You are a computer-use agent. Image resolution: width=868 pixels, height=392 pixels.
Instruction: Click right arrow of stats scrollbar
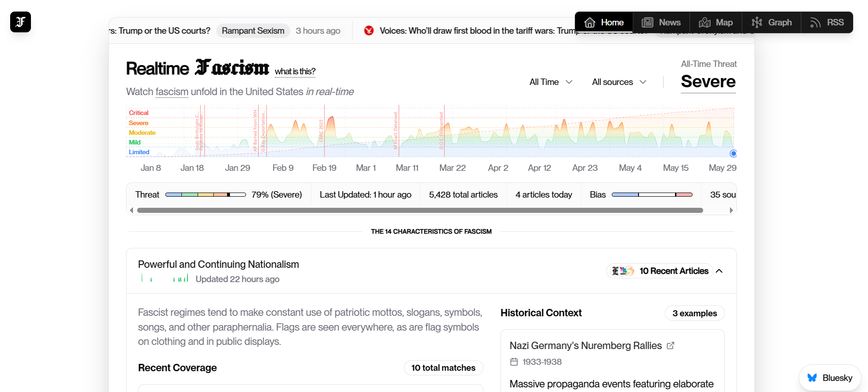[x=731, y=210]
